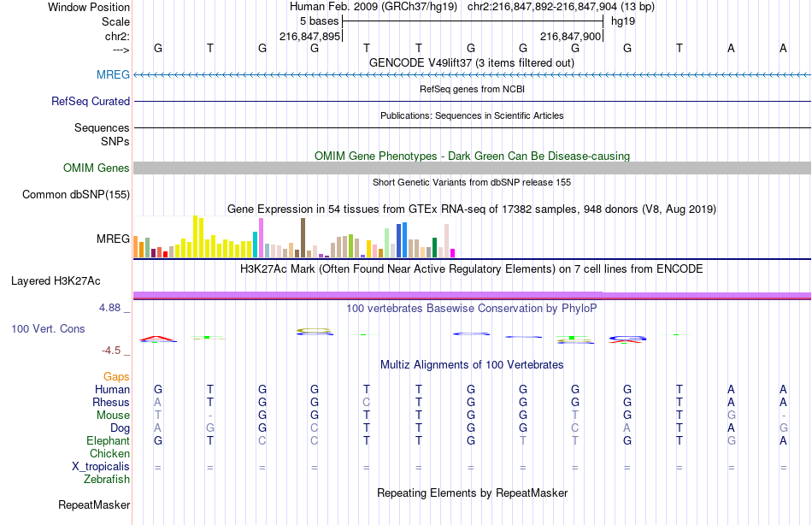Select the Dog species label
Screen dimensions: 812x525
[120, 428]
